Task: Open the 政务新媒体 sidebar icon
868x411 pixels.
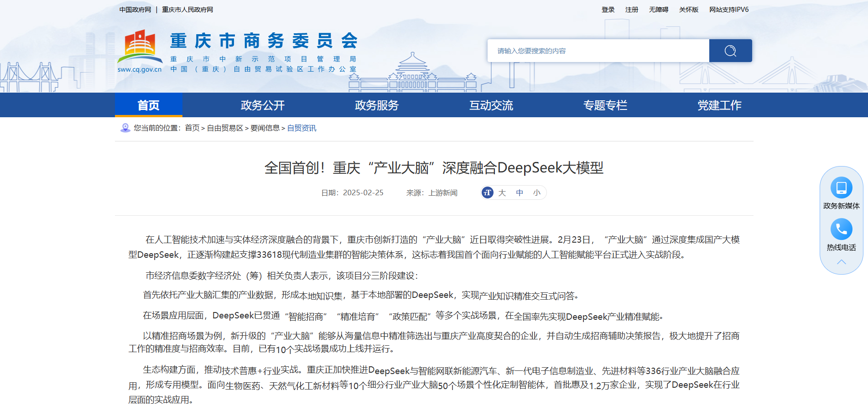Action: [x=842, y=187]
